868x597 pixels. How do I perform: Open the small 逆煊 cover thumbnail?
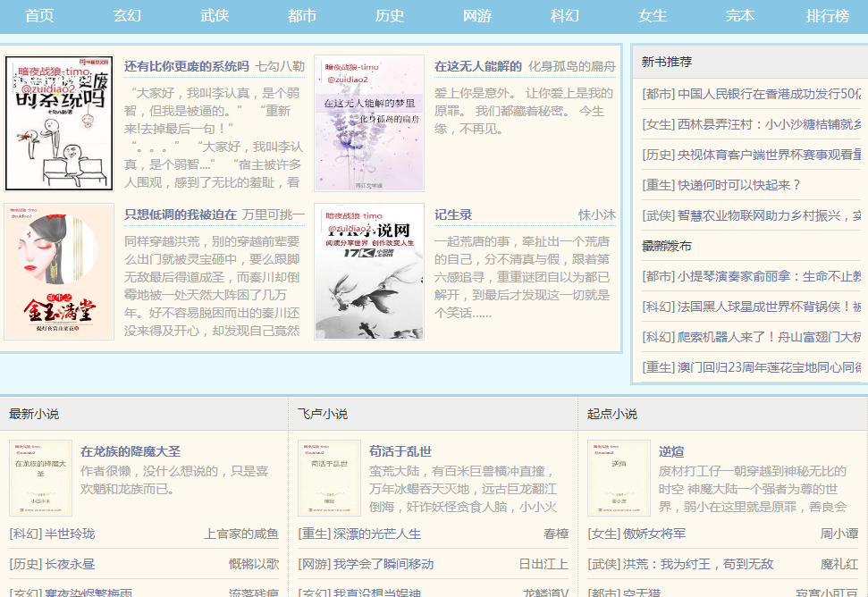619,477
